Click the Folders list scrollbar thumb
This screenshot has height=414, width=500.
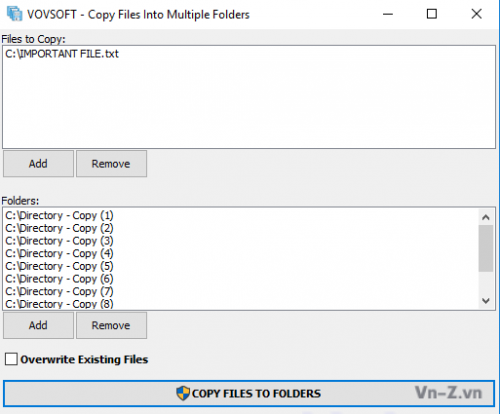coord(486,248)
